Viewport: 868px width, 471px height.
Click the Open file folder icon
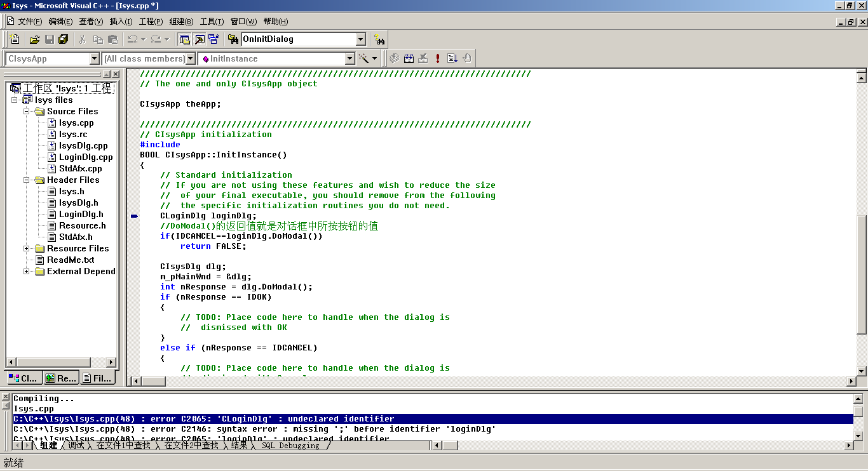tap(34, 39)
